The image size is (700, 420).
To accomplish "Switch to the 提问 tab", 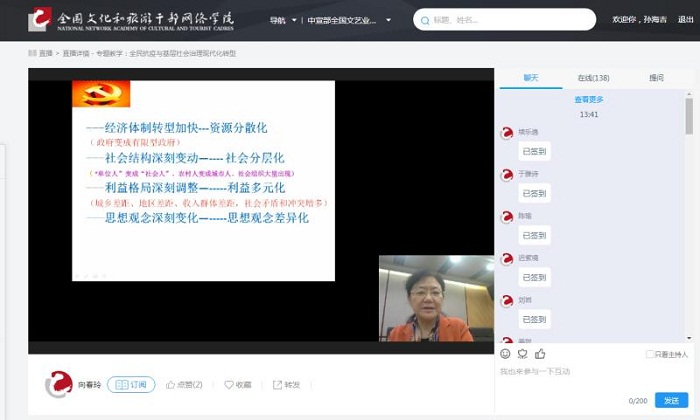I will 656,77.
